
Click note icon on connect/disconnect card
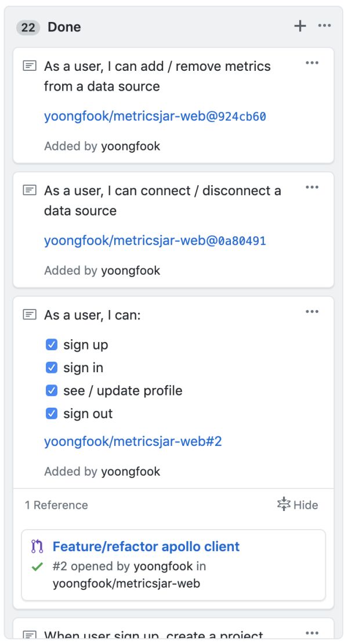[30, 190]
